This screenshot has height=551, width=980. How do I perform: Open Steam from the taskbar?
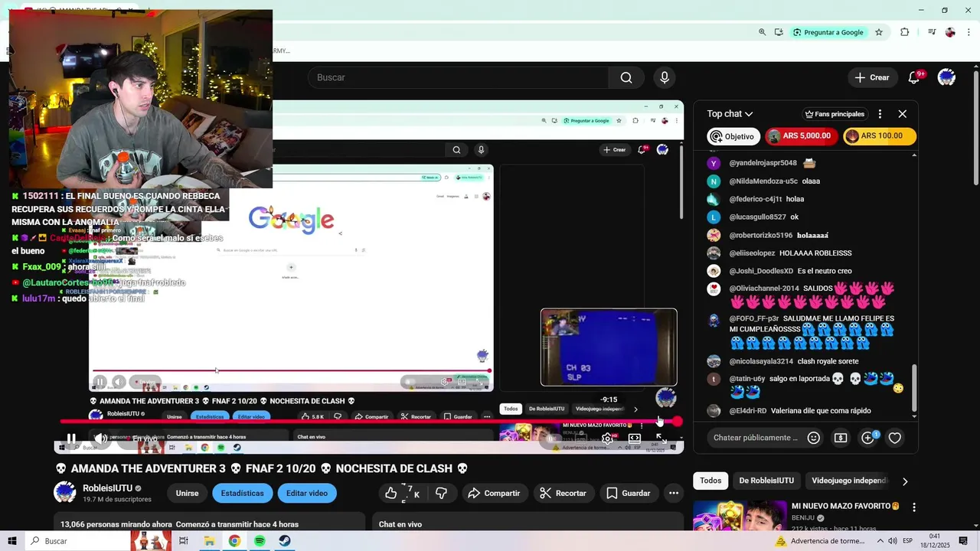tap(284, 541)
